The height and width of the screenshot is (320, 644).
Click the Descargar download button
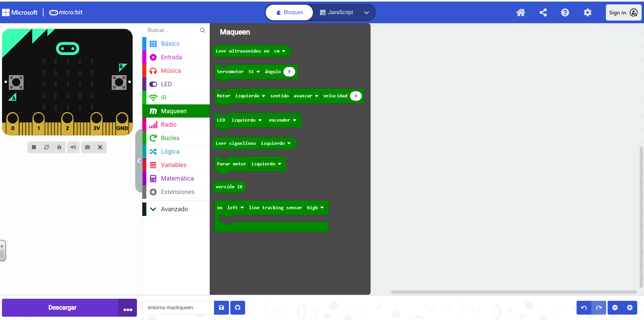click(62, 308)
